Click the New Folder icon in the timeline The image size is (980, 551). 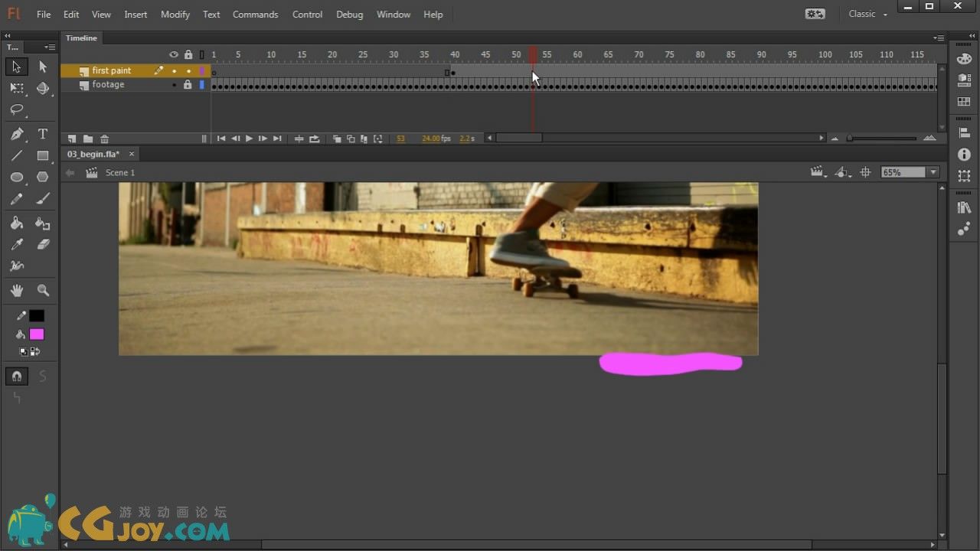click(x=88, y=139)
